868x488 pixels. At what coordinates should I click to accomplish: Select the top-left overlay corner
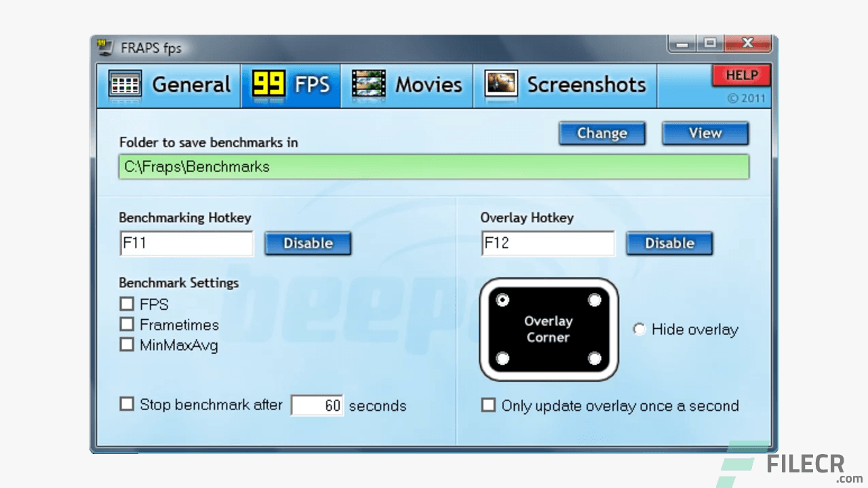502,298
